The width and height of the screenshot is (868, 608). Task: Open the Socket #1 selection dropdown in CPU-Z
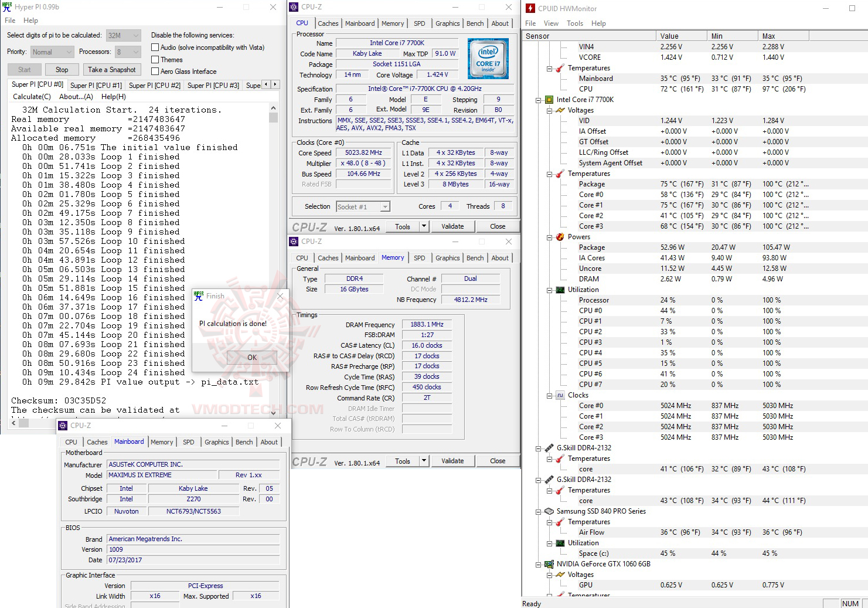(x=363, y=206)
